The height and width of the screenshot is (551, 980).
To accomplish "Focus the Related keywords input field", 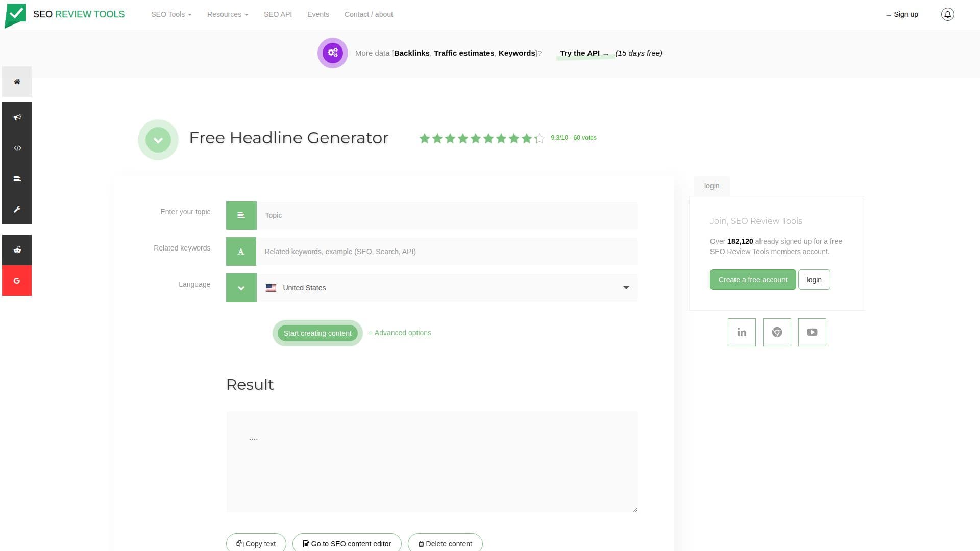I will [447, 252].
